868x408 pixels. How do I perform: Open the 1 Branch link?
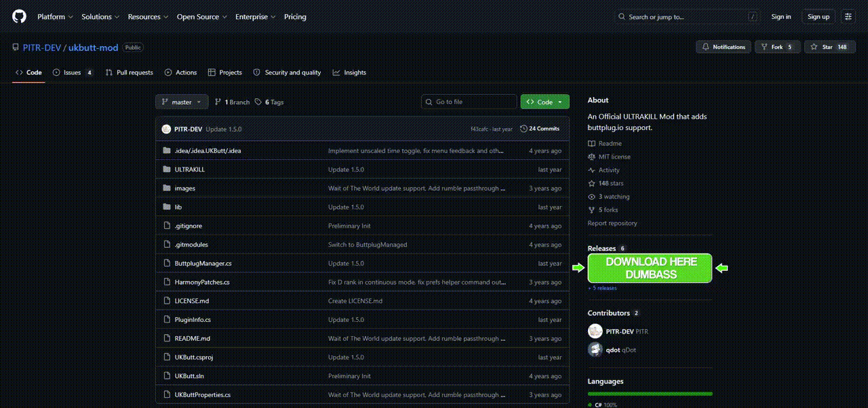click(x=232, y=102)
